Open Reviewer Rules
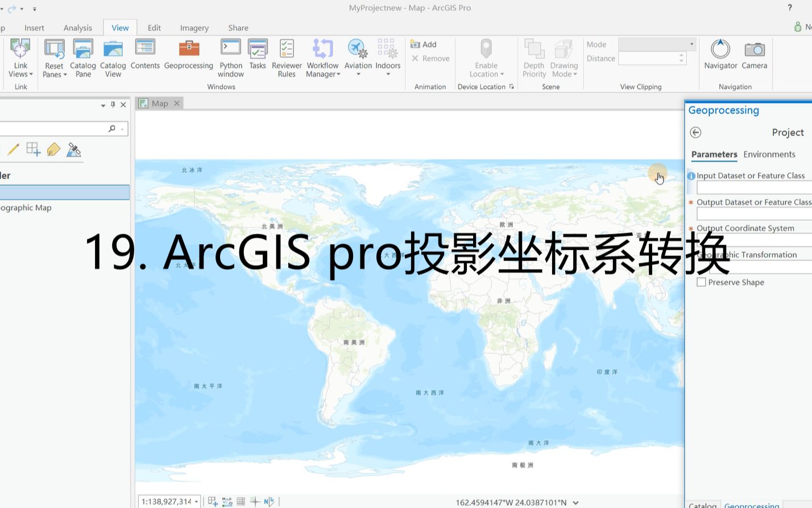The image size is (812, 508). [x=287, y=58]
